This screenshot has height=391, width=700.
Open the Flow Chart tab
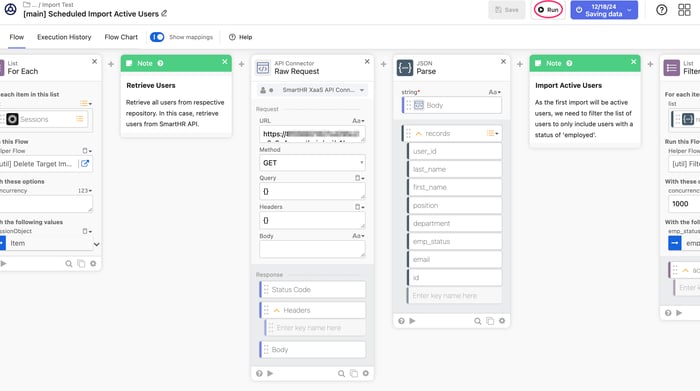(x=121, y=37)
